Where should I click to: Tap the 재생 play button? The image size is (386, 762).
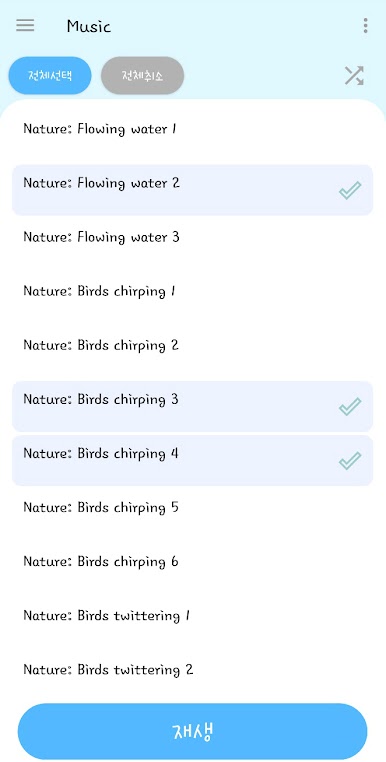coord(193,731)
